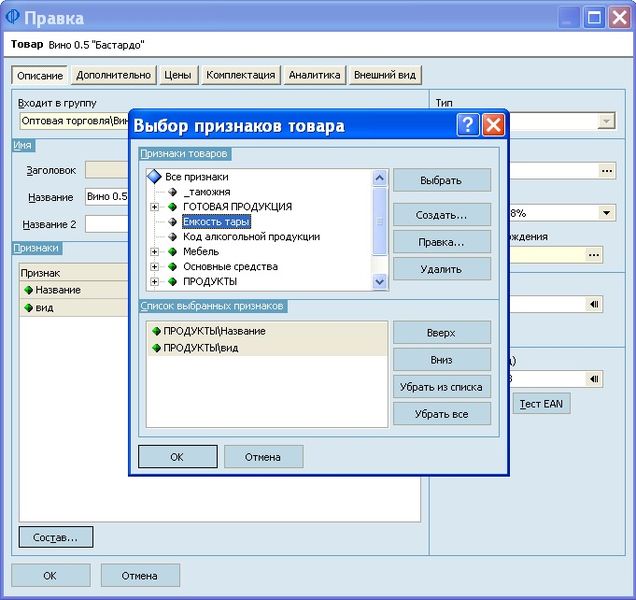The height and width of the screenshot is (600, 636).
Task: Move selected attribute down with Вниз
Action: coord(441,360)
